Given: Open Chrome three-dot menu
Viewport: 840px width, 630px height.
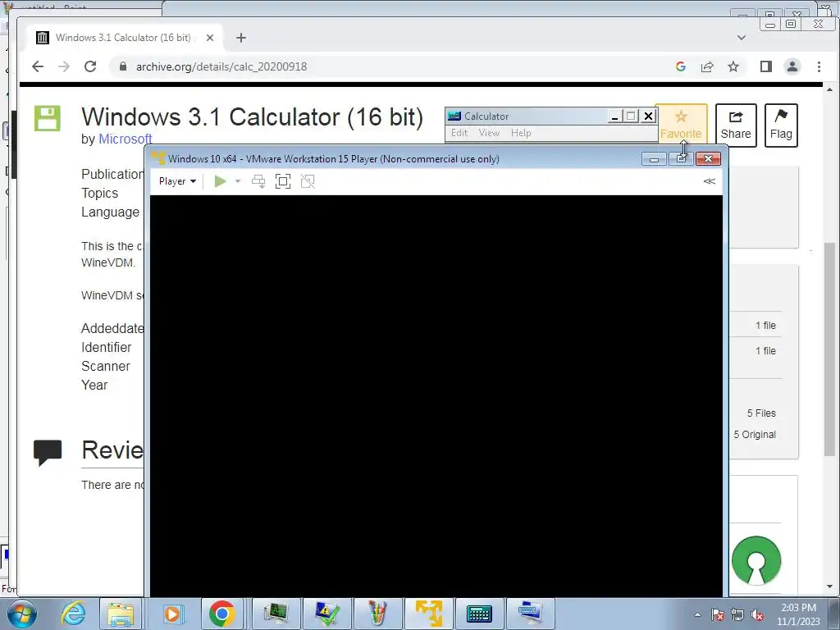Looking at the screenshot, I should (819, 66).
